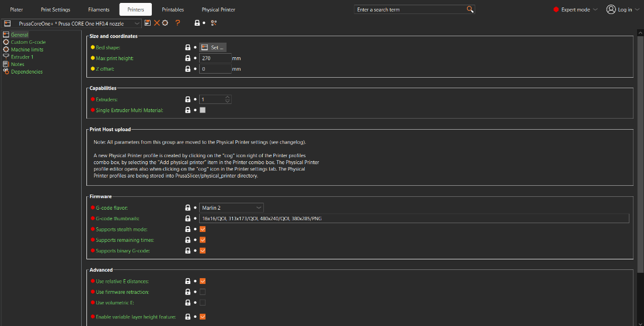Select the Printers tab
This screenshot has height=326, width=644.
point(135,9)
